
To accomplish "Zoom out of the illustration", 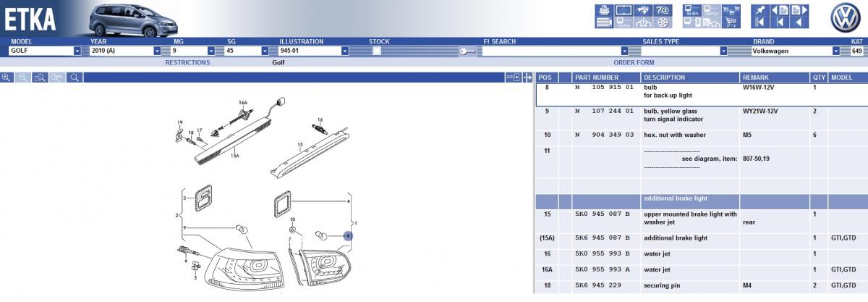I will (x=23, y=77).
